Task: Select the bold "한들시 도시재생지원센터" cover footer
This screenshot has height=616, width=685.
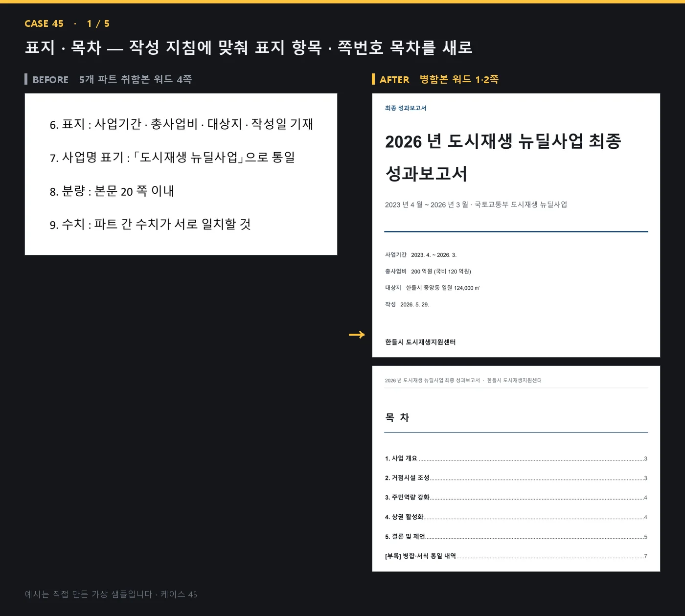Action: (420, 342)
